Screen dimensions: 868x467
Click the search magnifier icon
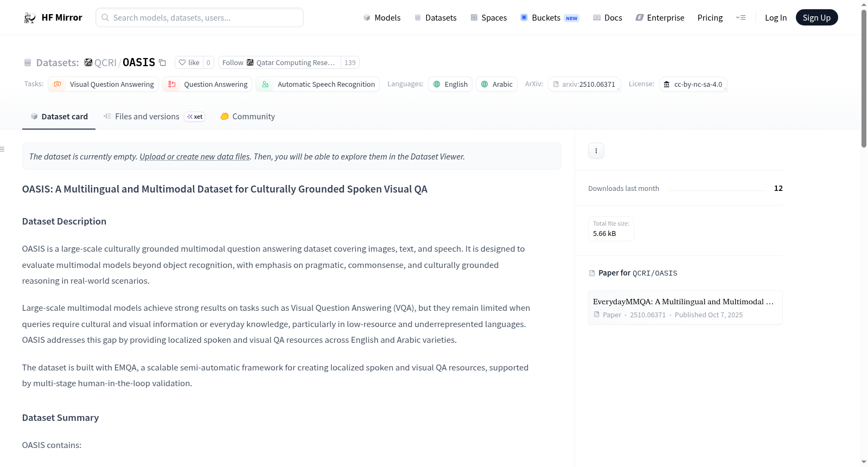tap(105, 17)
